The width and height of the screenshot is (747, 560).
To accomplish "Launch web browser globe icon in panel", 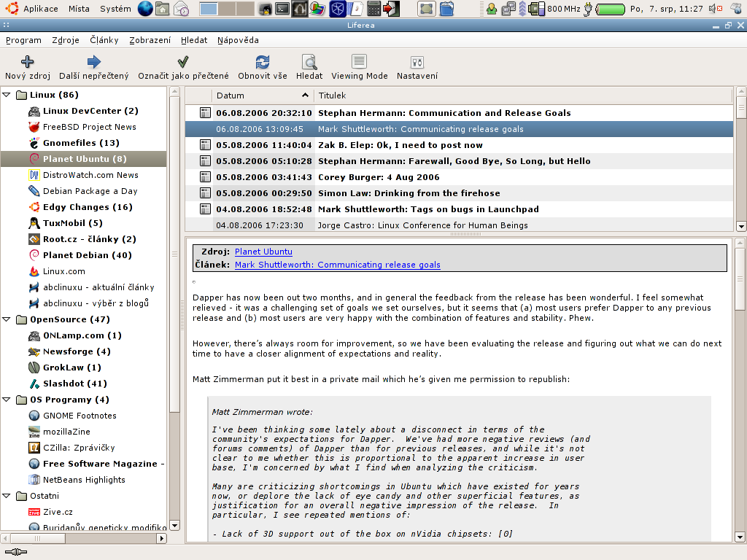I will tap(145, 9).
